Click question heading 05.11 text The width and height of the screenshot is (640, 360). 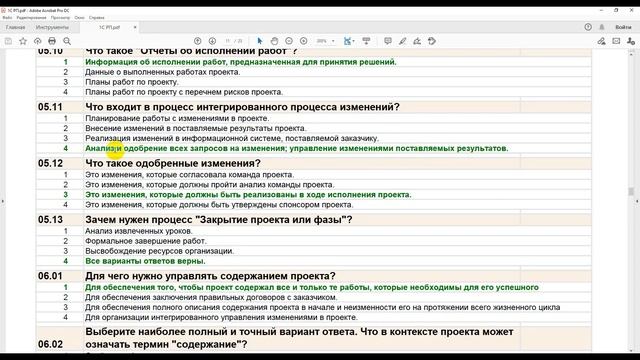click(x=242, y=107)
